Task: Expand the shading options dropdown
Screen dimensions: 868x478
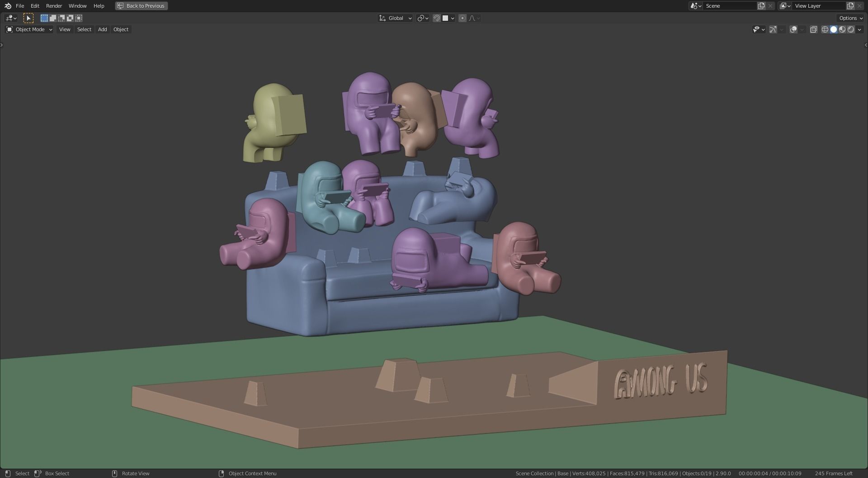Action: click(x=859, y=29)
